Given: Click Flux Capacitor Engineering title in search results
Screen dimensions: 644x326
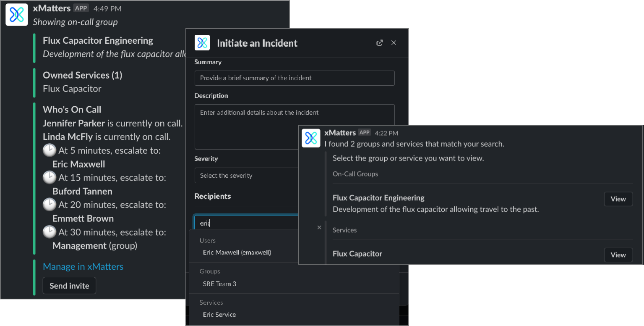Looking at the screenshot, I should point(378,198).
